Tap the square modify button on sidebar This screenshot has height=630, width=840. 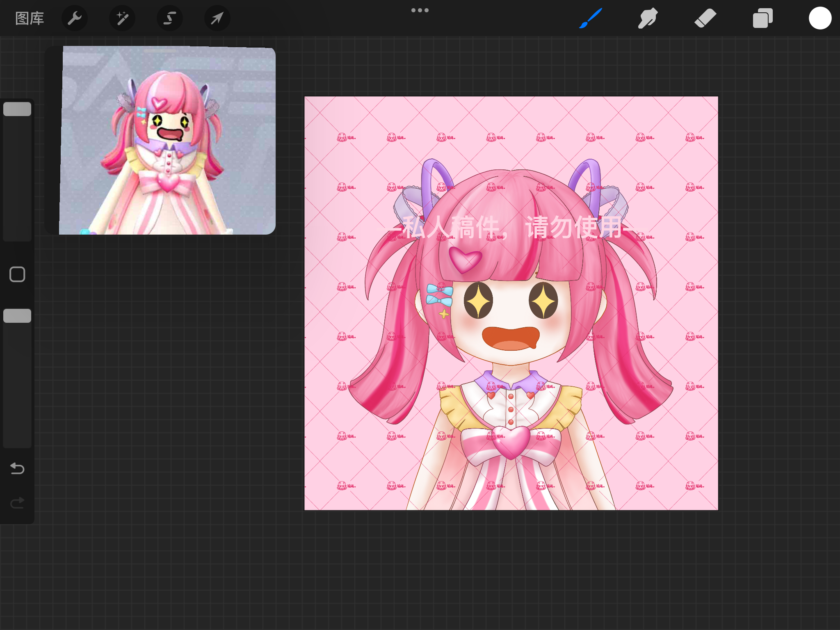17,274
